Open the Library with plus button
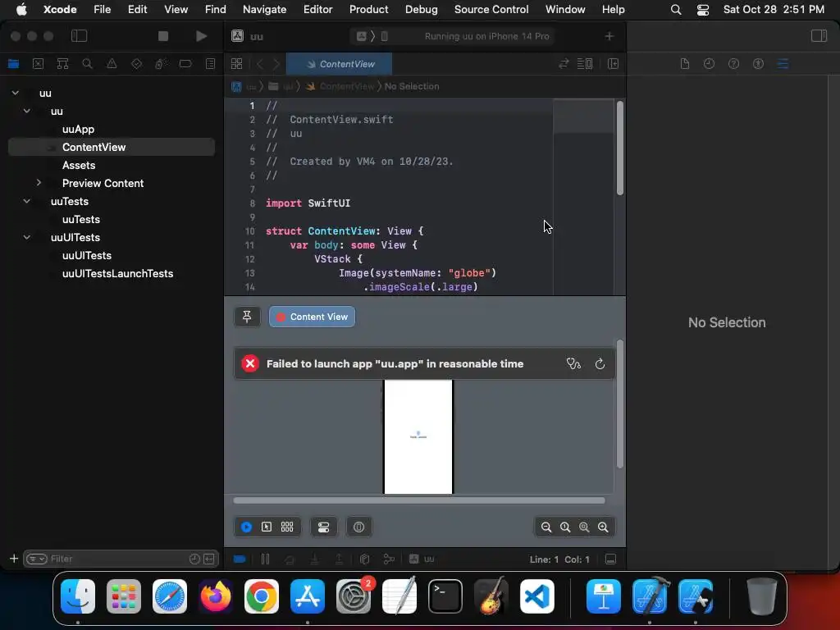Viewport: 840px width, 630px height. pyautogui.click(x=609, y=36)
